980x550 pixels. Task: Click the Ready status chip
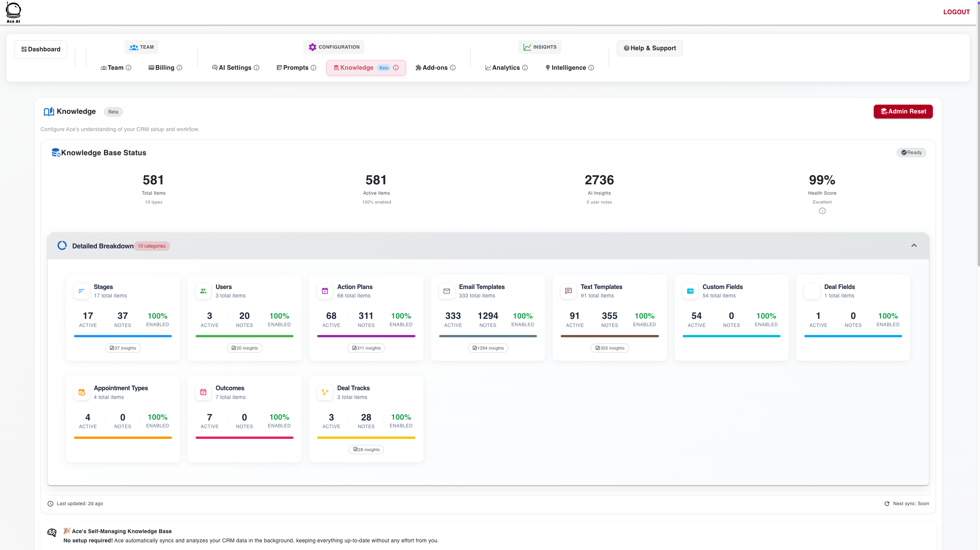(x=911, y=153)
